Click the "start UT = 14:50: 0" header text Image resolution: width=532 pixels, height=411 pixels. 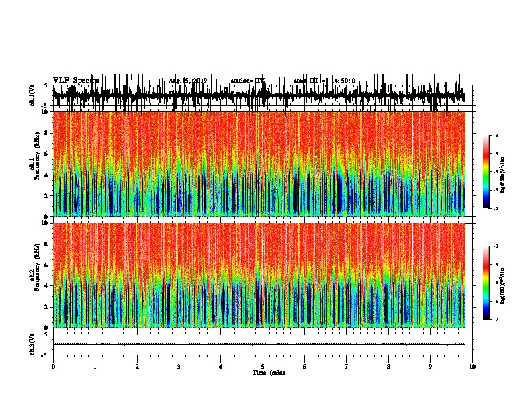[324, 81]
